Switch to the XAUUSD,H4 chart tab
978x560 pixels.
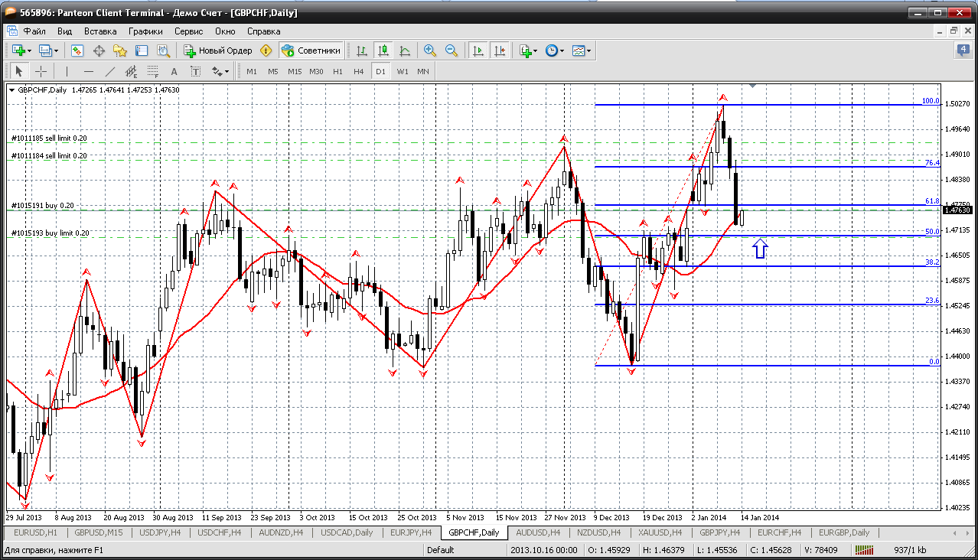click(x=660, y=532)
